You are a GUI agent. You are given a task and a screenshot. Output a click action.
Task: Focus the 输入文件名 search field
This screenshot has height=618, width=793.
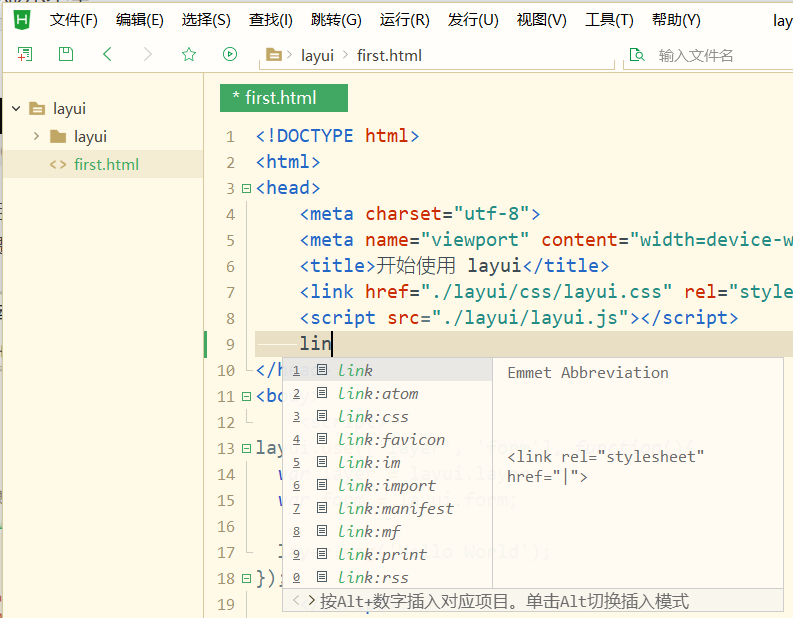pos(708,55)
